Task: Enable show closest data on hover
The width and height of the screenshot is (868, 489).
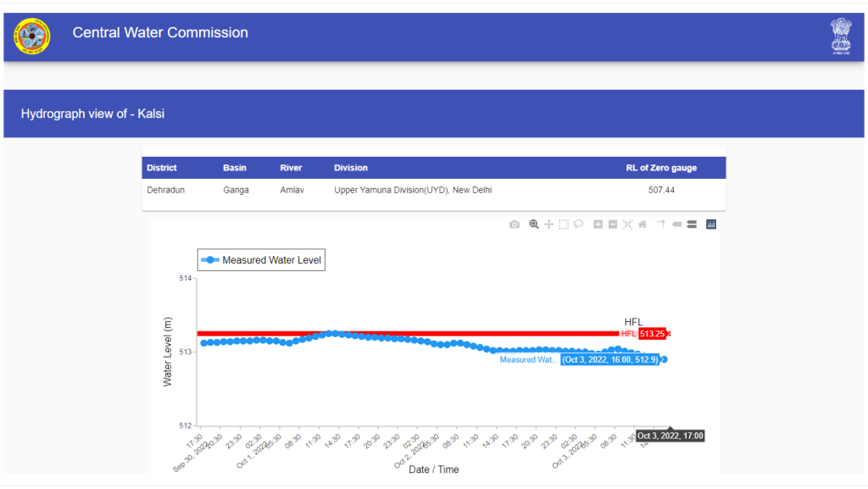Action: pos(676,225)
